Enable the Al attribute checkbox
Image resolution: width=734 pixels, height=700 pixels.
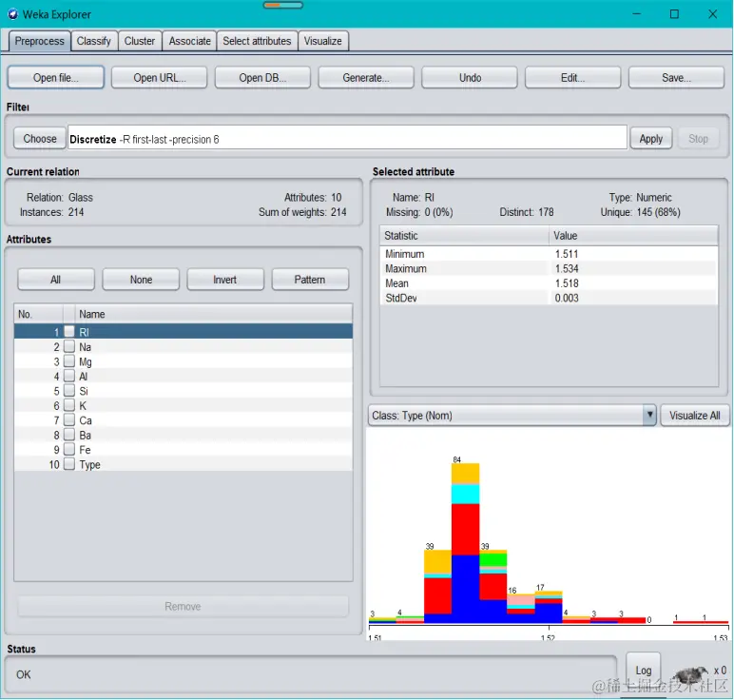click(69, 376)
